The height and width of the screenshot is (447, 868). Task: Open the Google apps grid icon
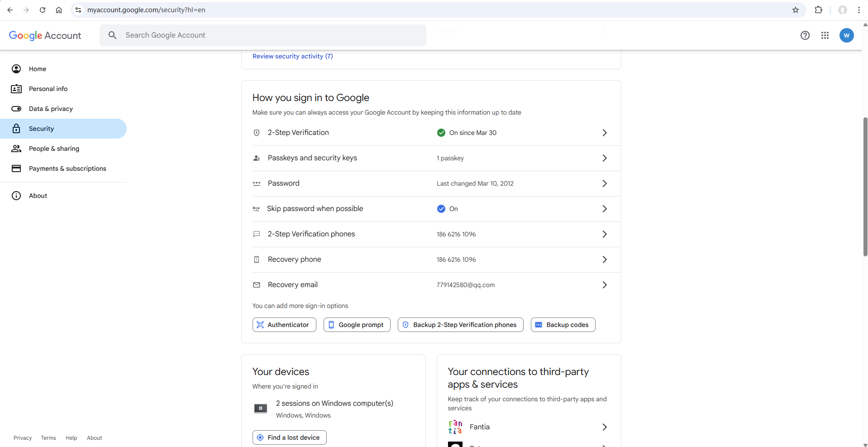pyautogui.click(x=825, y=35)
